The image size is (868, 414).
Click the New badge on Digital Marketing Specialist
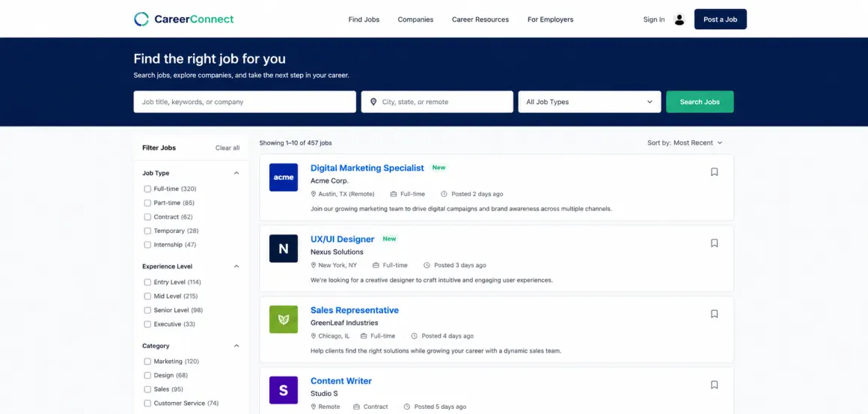coord(439,168)
